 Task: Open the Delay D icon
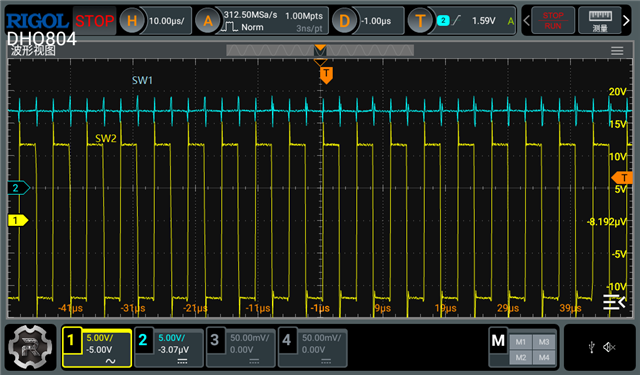(x=344, y=20)
